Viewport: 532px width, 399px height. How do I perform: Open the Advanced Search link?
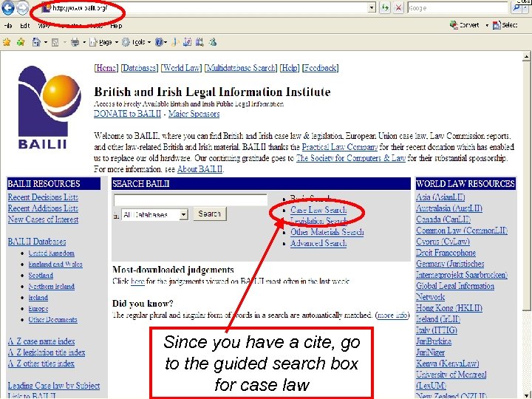tap(318, 243)
